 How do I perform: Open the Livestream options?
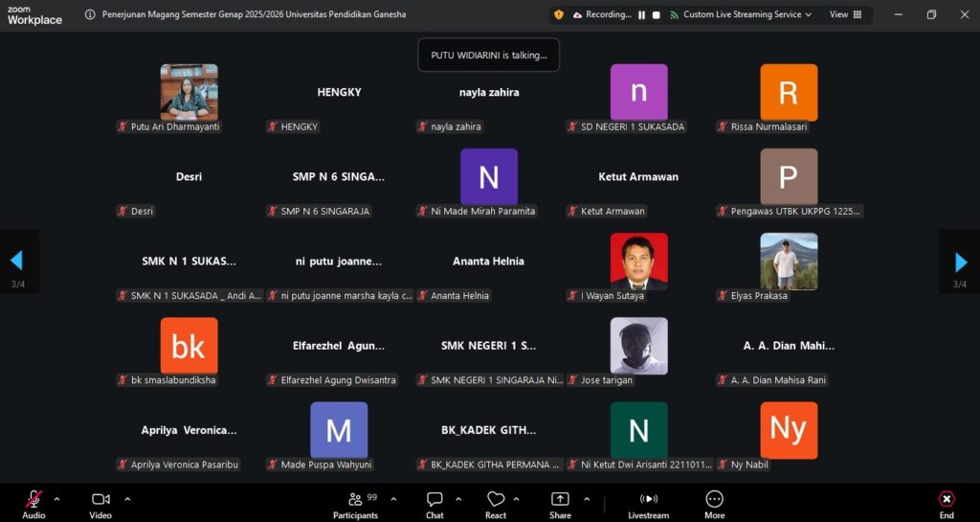coord(648,499)
